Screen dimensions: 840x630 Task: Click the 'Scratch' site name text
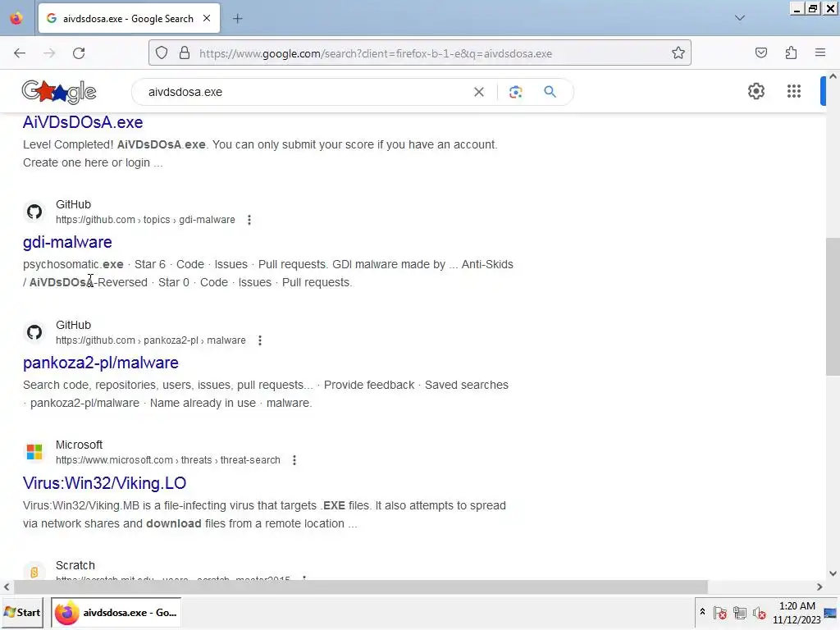tap(75, 566)
